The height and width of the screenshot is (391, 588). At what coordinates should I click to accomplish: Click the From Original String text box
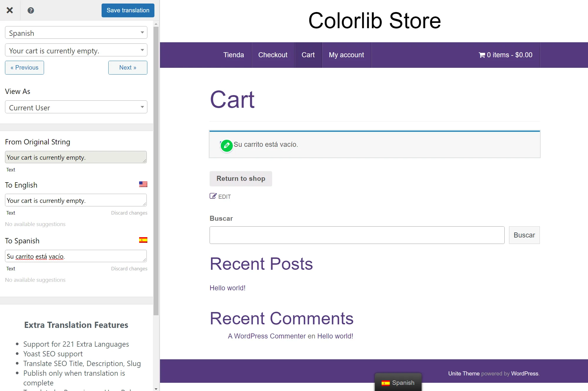pos(76,157)
